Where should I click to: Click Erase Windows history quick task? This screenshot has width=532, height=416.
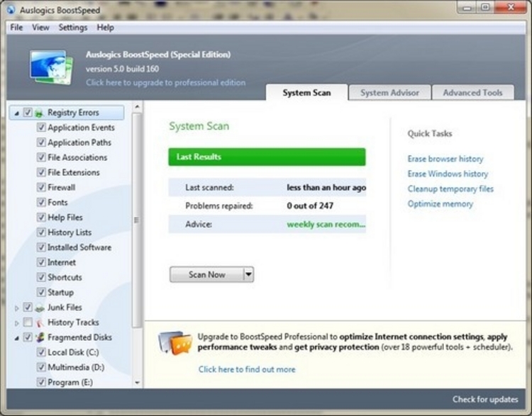coord(448,174)
